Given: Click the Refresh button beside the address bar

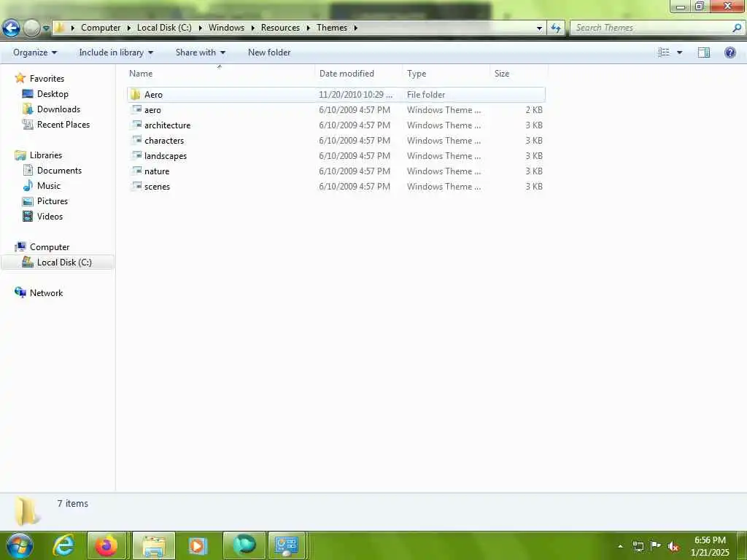Looking at the screenshot, I should [555, 28].
